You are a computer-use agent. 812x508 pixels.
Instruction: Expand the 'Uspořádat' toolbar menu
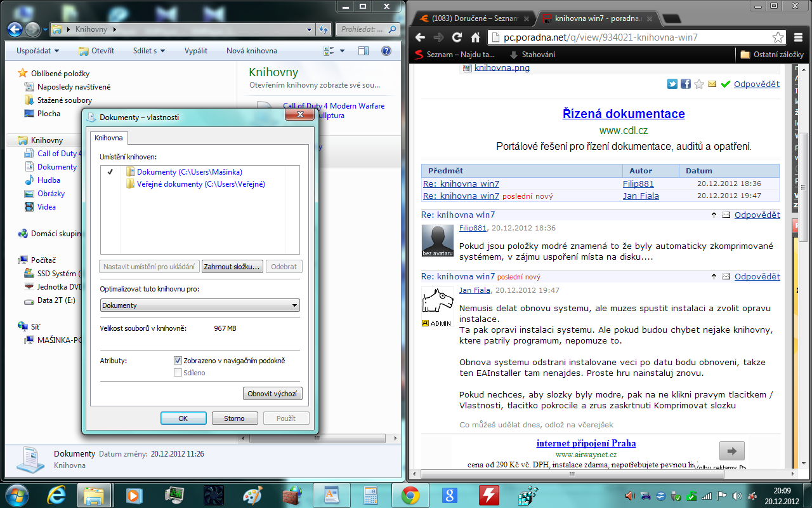click(38, 51)
